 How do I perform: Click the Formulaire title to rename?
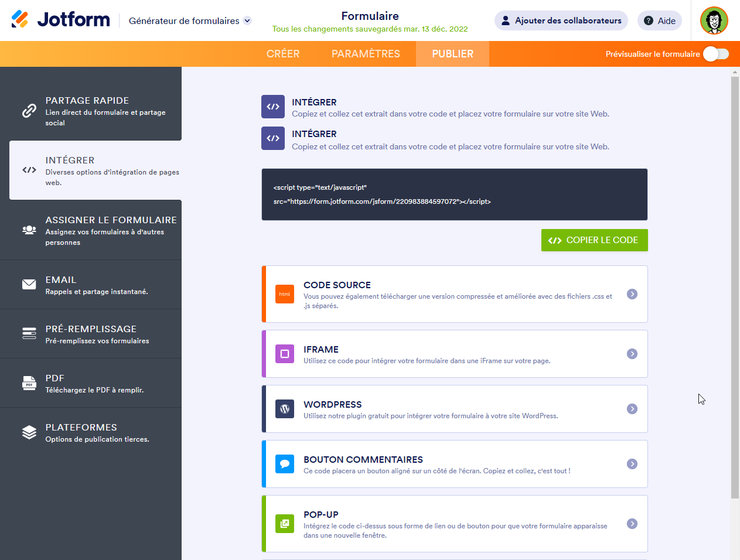(370, 16)
